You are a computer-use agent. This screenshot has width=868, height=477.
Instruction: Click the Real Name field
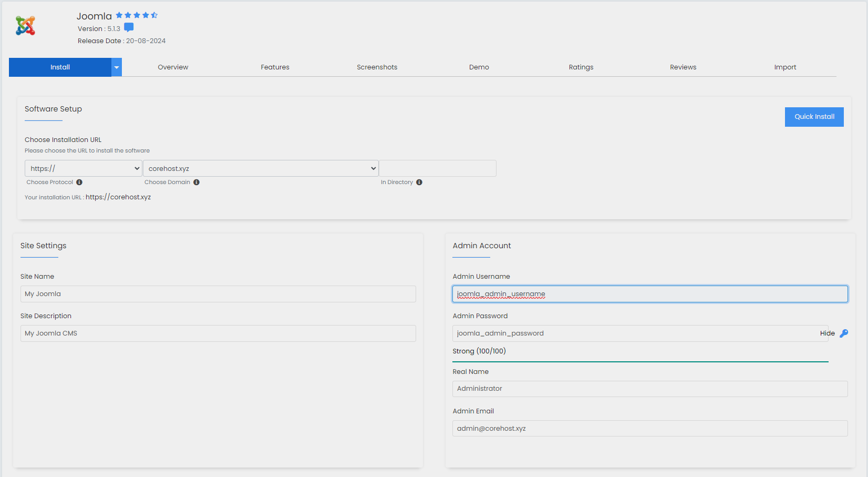[x=650, y=389]
